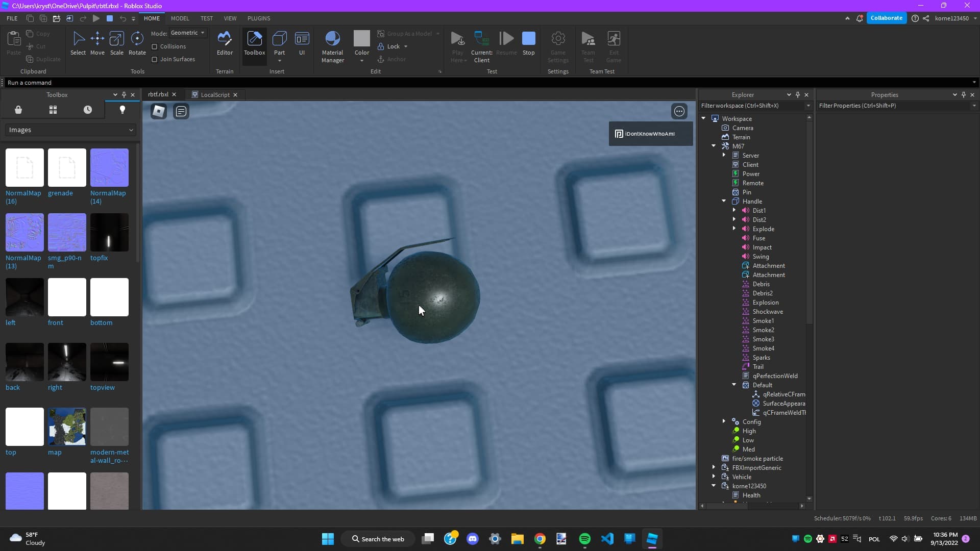Click Group As a Model

(x=408, y=34)
